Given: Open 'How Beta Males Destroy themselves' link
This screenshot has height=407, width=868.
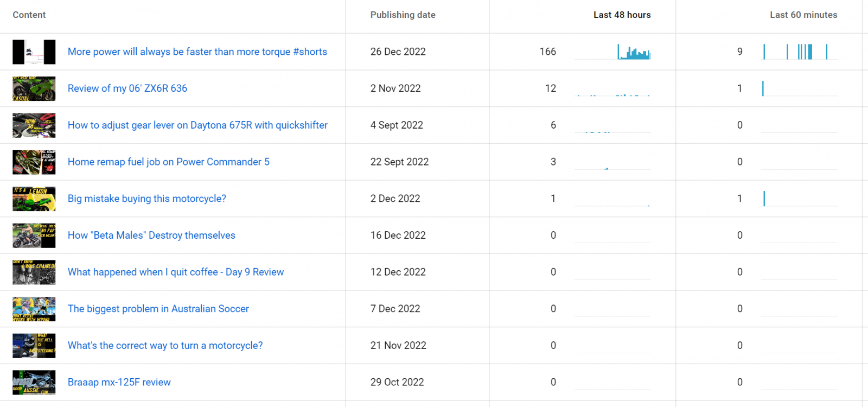Looking at the screenshot, I should tap(151, 236).
